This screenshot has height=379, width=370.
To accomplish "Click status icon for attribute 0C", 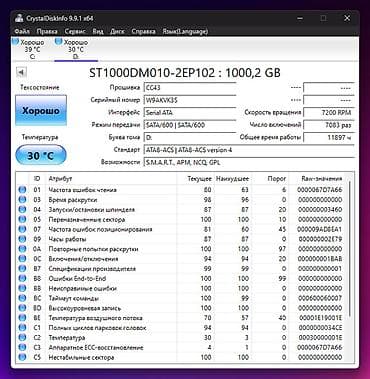I will pyautogui.click(x=22, y=259).
